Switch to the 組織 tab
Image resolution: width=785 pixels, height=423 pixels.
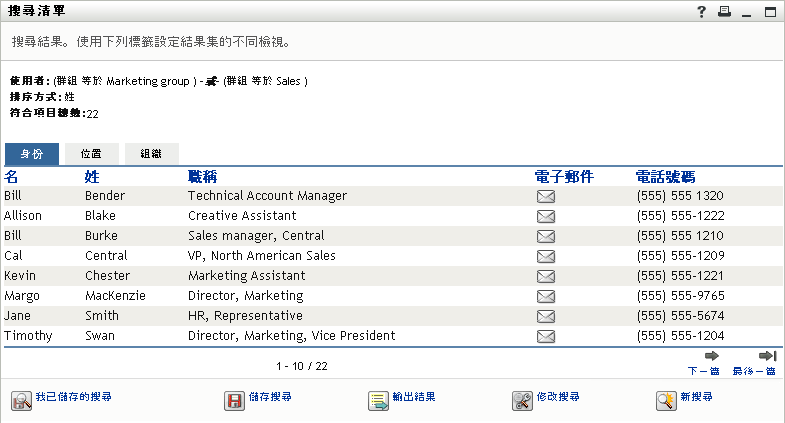[152, 154]
